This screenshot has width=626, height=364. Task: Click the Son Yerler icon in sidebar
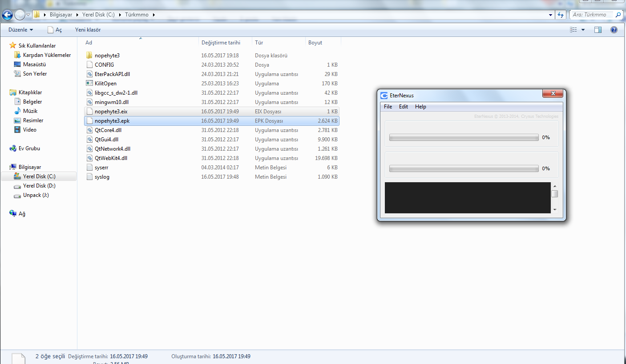pyautogui.click(x=17, y=74)
